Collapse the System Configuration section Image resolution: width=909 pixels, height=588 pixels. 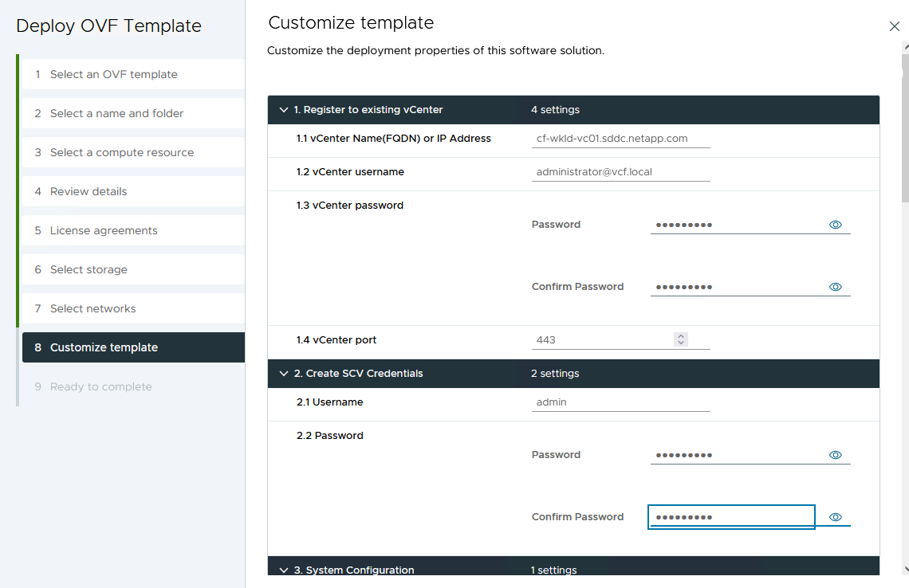click(x=284, y=570)
